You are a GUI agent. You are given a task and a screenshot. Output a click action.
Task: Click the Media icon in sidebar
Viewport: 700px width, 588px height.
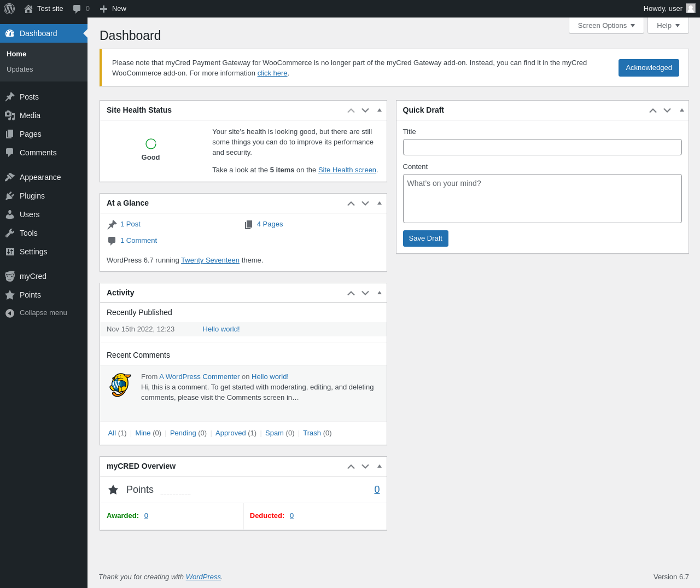pos(10,115)
